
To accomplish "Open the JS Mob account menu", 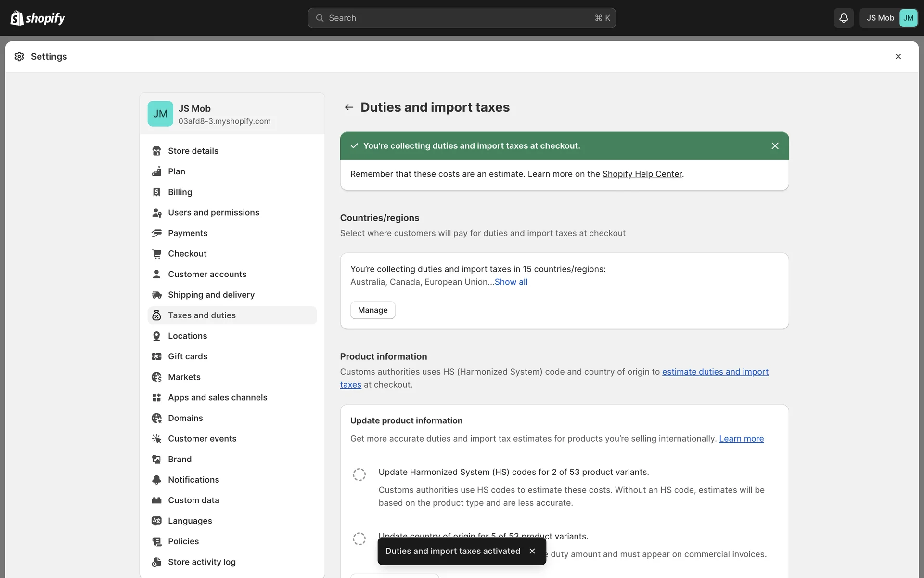I will coord(888,18).
